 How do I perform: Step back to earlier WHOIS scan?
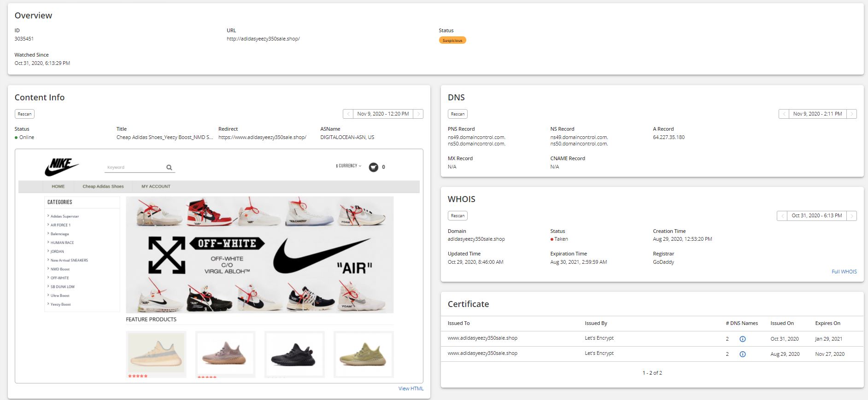coord(782,216)
